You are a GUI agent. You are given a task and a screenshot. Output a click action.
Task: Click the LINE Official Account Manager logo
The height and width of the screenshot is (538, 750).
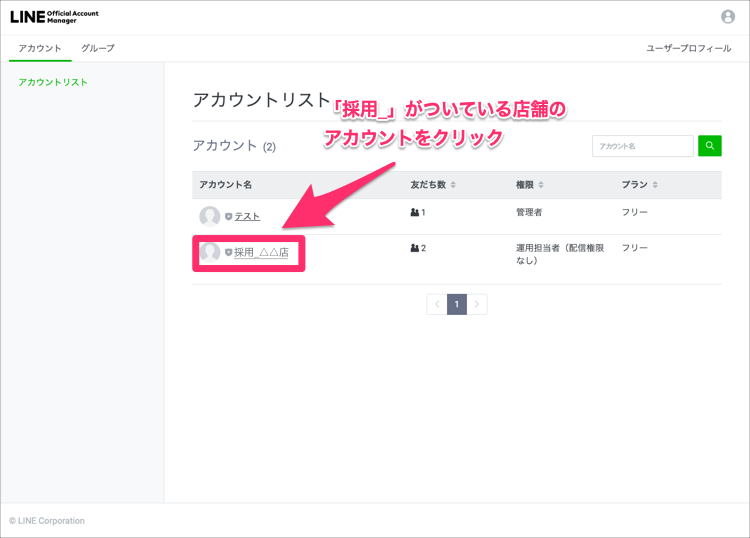point(54,17)
